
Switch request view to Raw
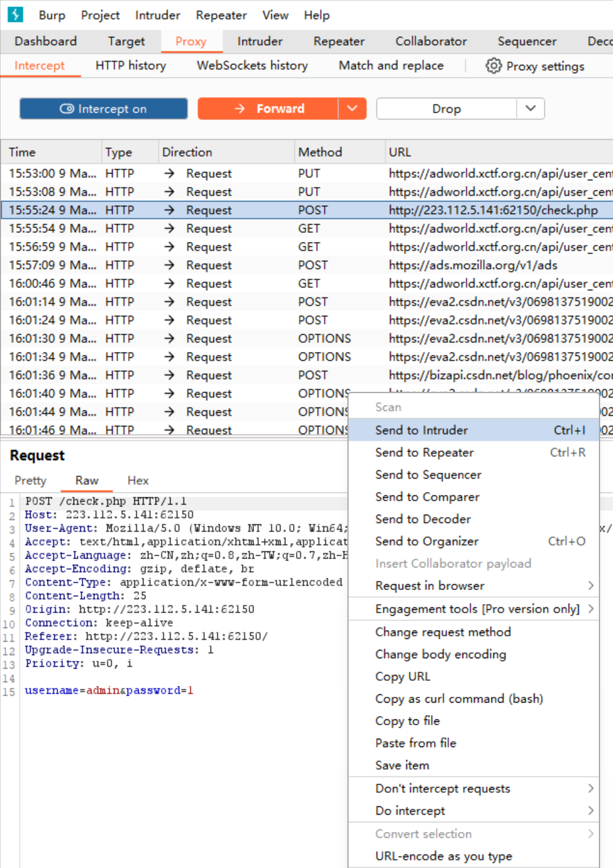click(87, 481)
